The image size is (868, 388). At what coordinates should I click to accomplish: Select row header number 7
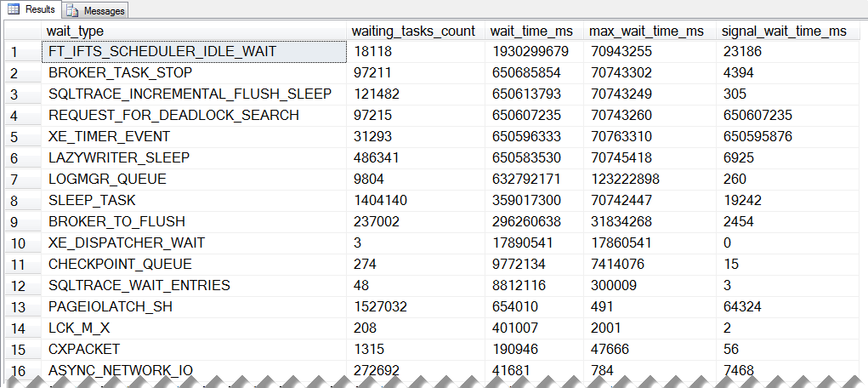23,180
